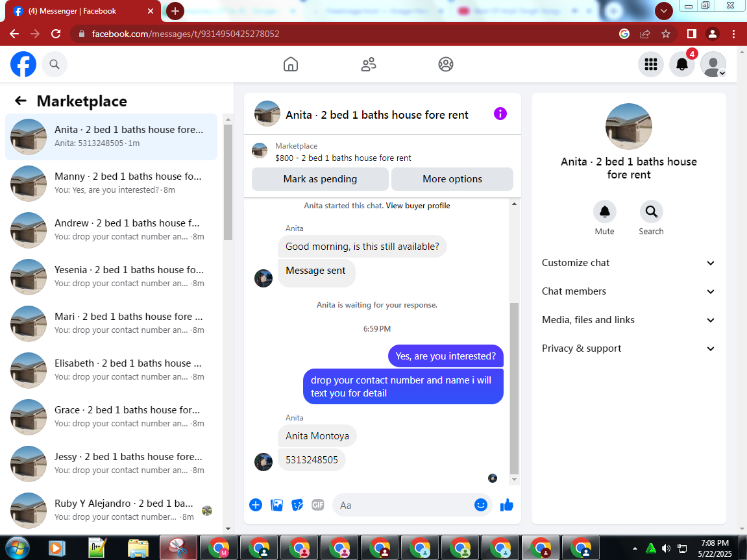Screen dimensions: 747x560
Task: Close the Messenger Facebook tab
Action: (151, 11)
